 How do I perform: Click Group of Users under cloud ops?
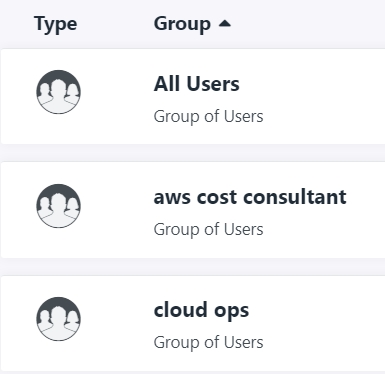208,343
